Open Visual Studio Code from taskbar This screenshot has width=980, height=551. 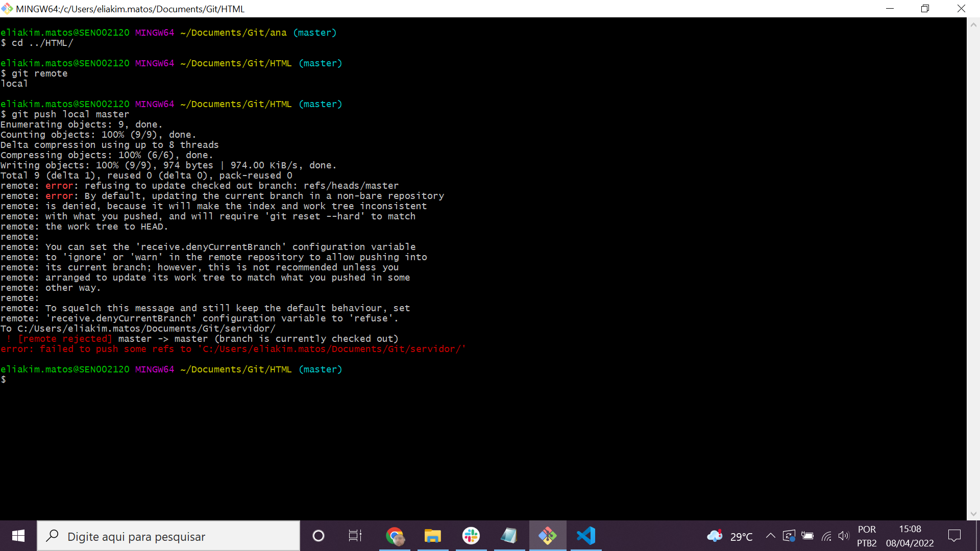pos(586,536)
